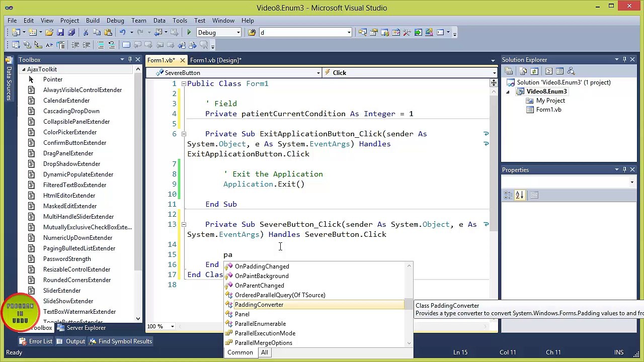Click View Code icon in Solution Explorer
The image size is (644, 362).
click(x=549, y=71)
